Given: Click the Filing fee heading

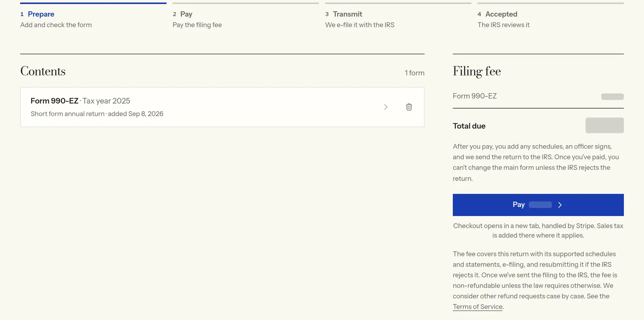Looking at the screenshot, I should (477, 71).
